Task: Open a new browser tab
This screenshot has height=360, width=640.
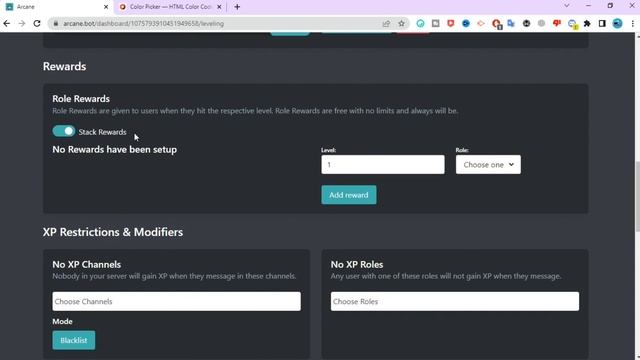Action: (237, 7)
